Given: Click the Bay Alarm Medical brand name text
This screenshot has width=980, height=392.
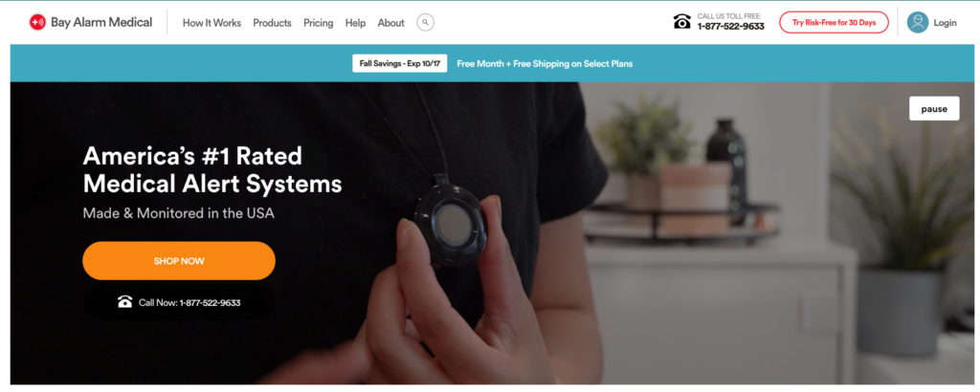Looking at the screenshot, I should pos(101,23).
